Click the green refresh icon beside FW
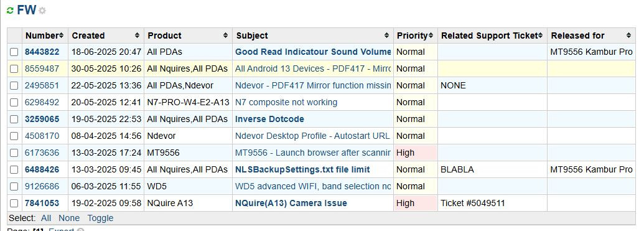This screenshot has width=644, height=231. (10, 11)
